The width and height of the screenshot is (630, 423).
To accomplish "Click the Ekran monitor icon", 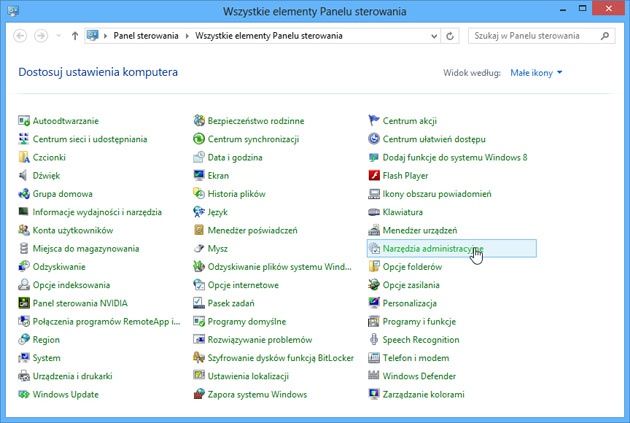I will click(199, 175).
